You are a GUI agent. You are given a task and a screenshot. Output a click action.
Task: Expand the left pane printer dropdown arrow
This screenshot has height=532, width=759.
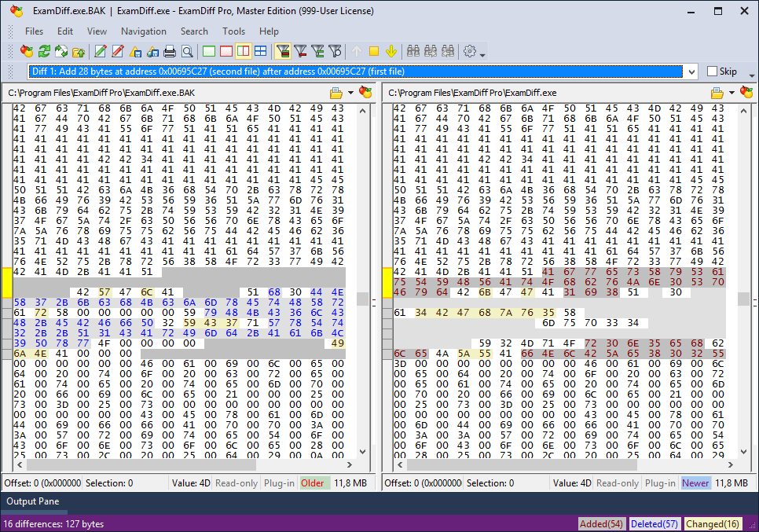349,92
